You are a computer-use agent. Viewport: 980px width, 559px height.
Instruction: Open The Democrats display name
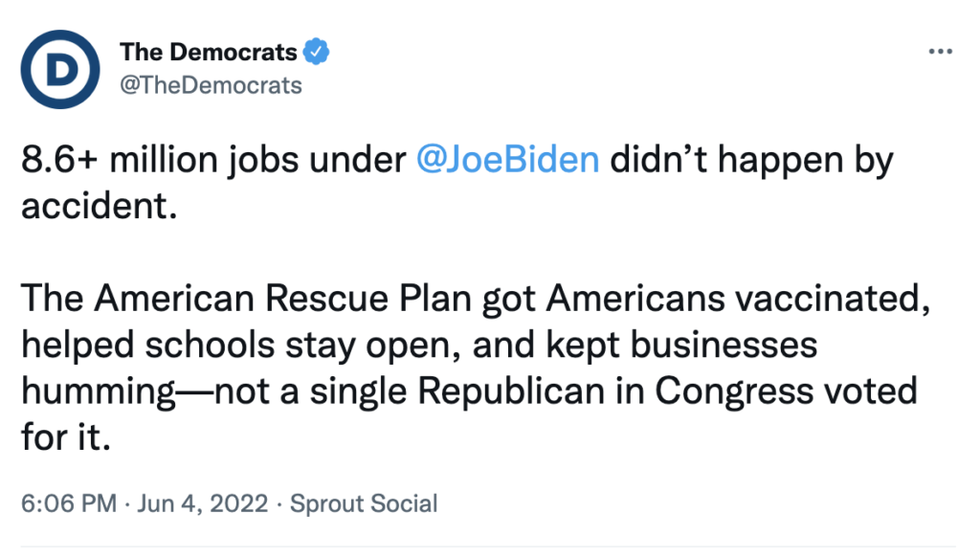click(208, 52)
